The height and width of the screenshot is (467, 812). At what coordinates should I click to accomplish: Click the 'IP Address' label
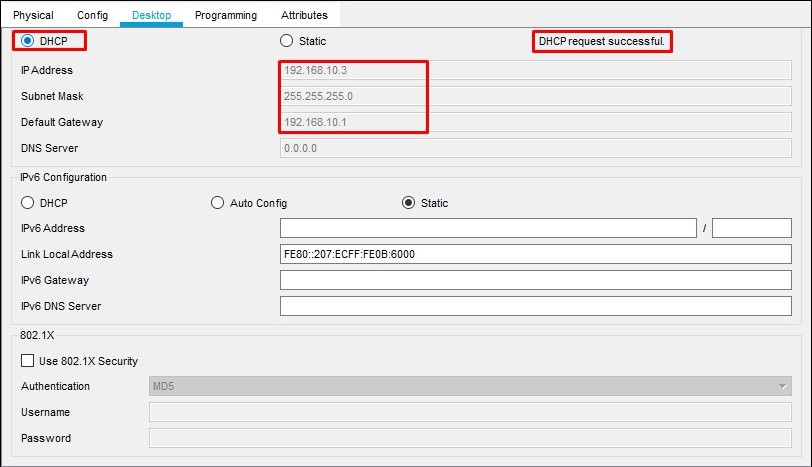tap(47, 70)
